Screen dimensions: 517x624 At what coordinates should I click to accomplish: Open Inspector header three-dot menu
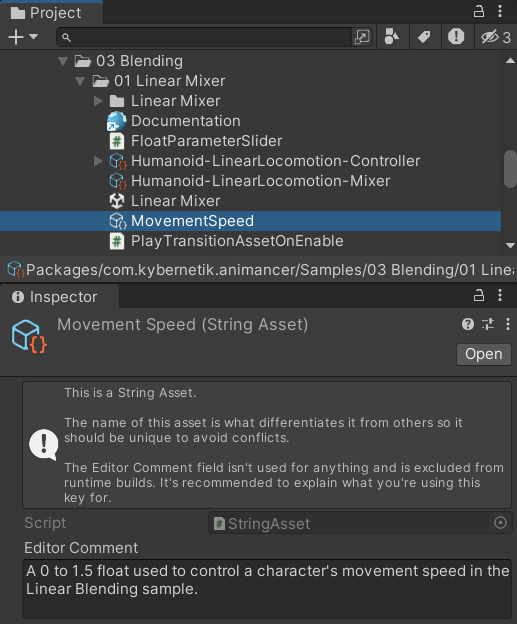click(x=508, y=324)
